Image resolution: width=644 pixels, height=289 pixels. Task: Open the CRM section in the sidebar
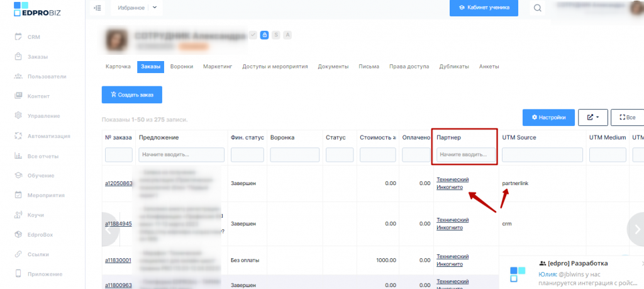(33, 37)
